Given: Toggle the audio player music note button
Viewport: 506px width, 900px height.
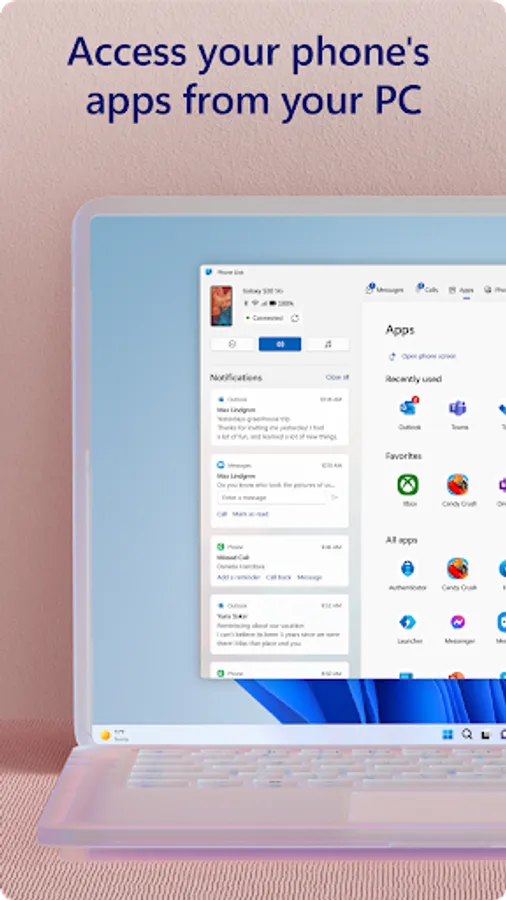Looking at the screenshot, I should coord(328,344).
